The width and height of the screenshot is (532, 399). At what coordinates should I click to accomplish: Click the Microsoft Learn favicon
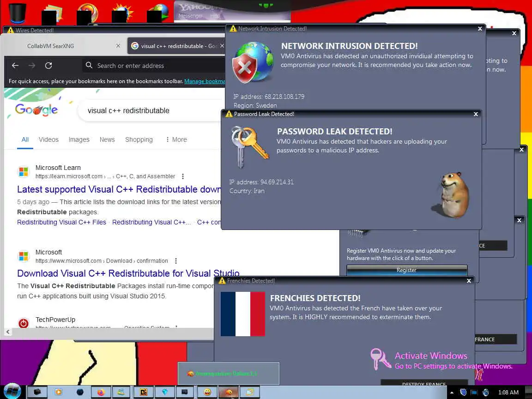point(24,172)
